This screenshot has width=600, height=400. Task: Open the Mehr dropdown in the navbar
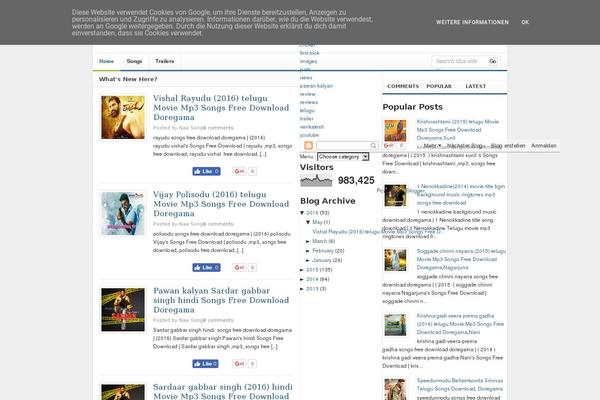tap(432, 146)
